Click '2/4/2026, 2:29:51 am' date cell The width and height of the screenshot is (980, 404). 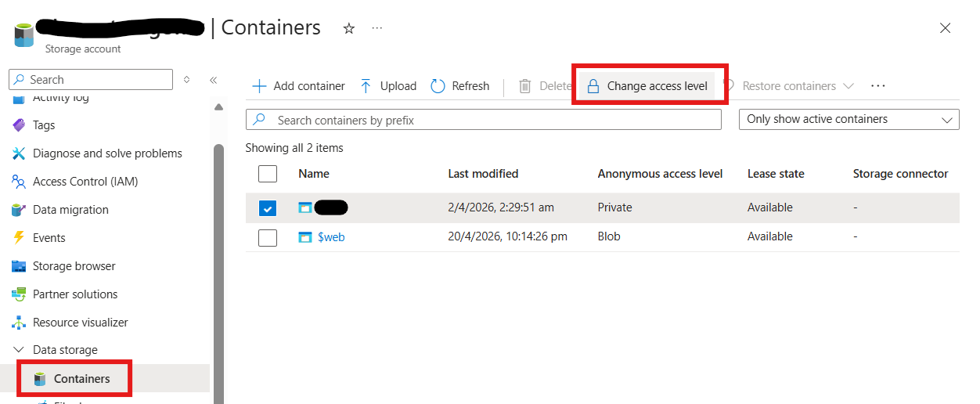click(501, 207)
